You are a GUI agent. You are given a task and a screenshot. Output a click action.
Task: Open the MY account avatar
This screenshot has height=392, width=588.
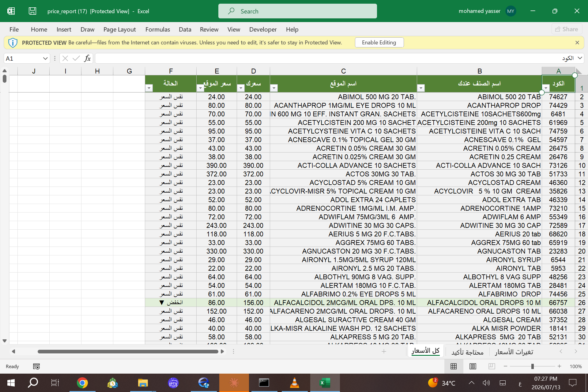511,11
